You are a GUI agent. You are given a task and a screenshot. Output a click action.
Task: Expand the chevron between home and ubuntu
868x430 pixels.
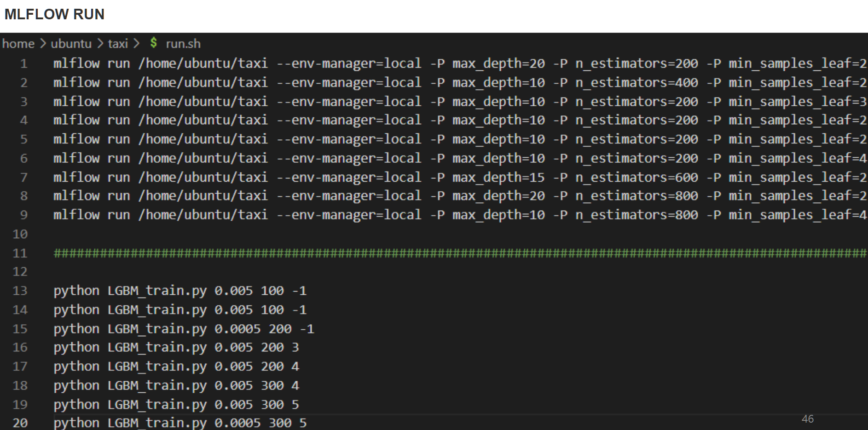tap(43, 44)
